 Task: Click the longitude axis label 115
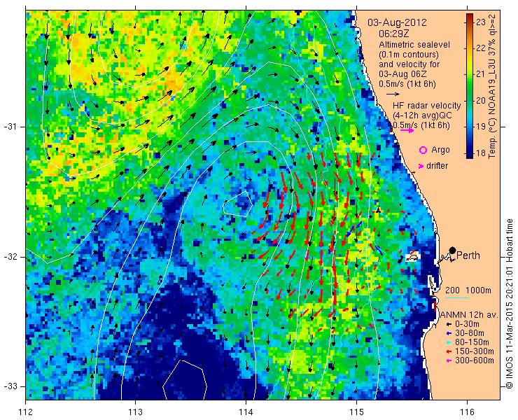pyautogui.click(x=356, y=412)
